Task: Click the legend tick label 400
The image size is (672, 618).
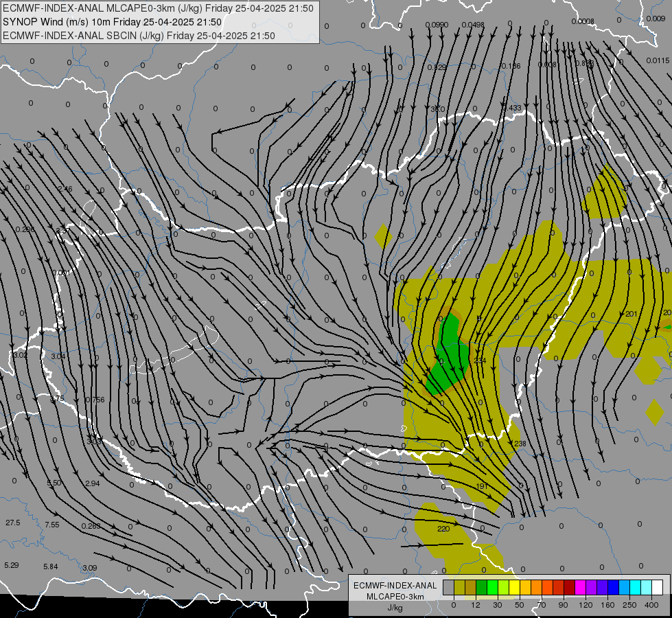Action: click(651, 605)
